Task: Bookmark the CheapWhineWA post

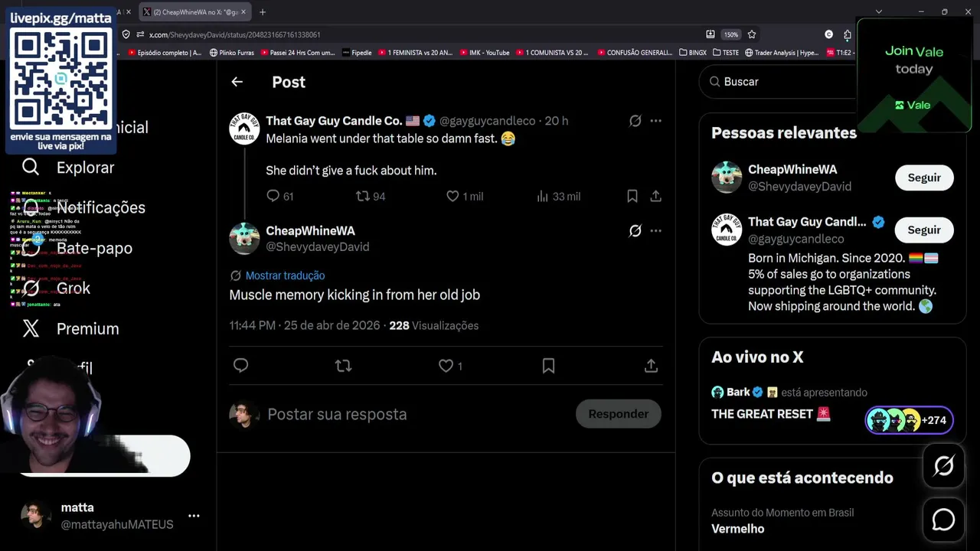Action: tap(548, 366)
